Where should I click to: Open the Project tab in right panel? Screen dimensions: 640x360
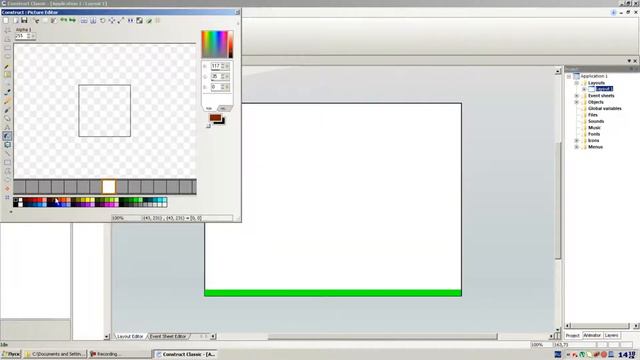click(572, 336)
